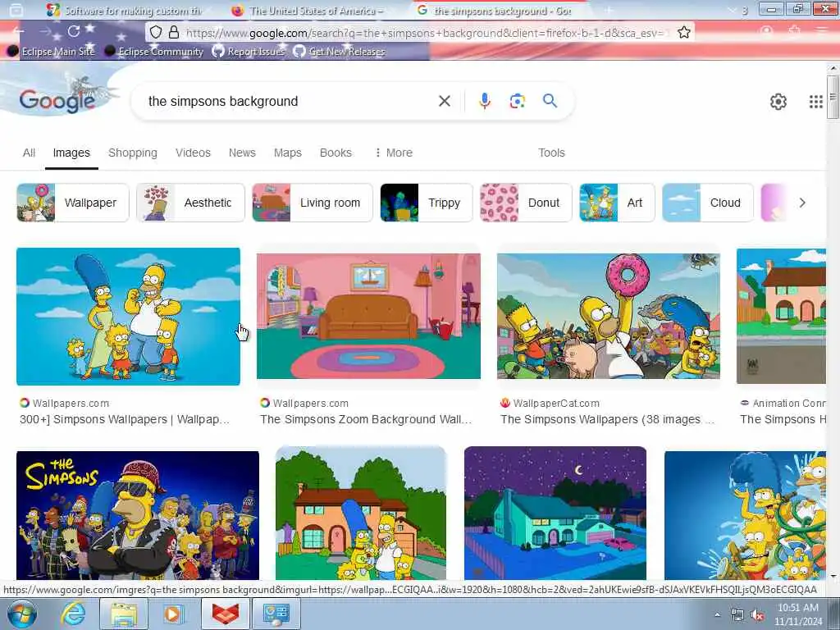
Task: Open the Get New Releases bookmark
Action: coord(339,52)
